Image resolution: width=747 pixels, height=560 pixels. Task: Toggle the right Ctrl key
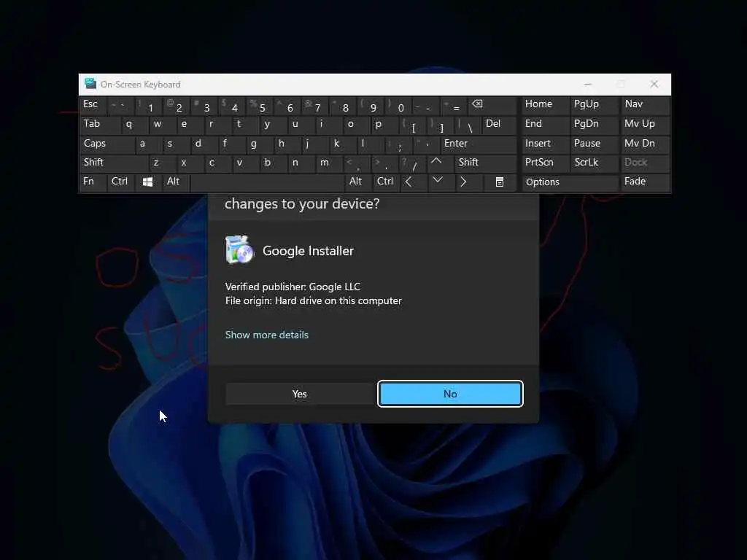pos(385,182)
